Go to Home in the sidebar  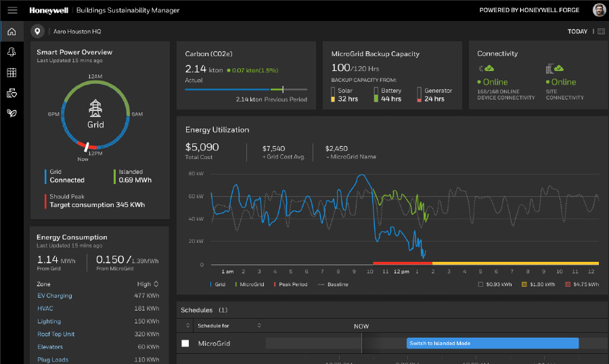coord(12,32)
